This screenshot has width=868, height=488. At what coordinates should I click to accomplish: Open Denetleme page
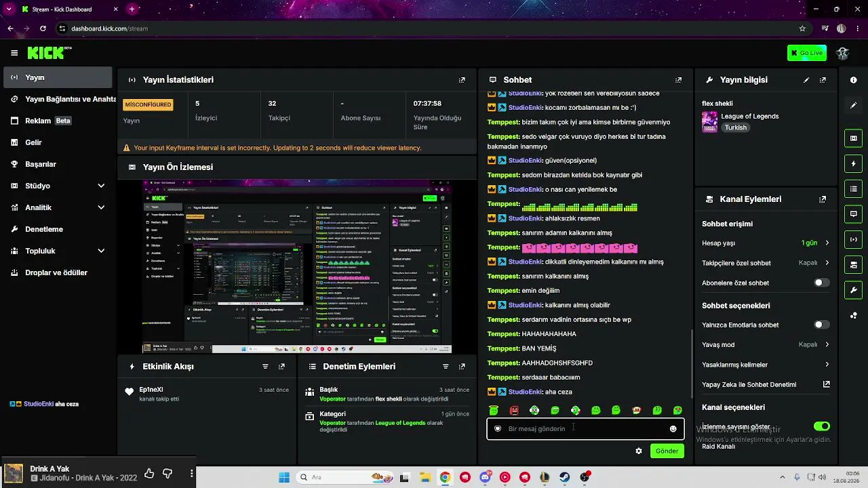click(58, 229)
